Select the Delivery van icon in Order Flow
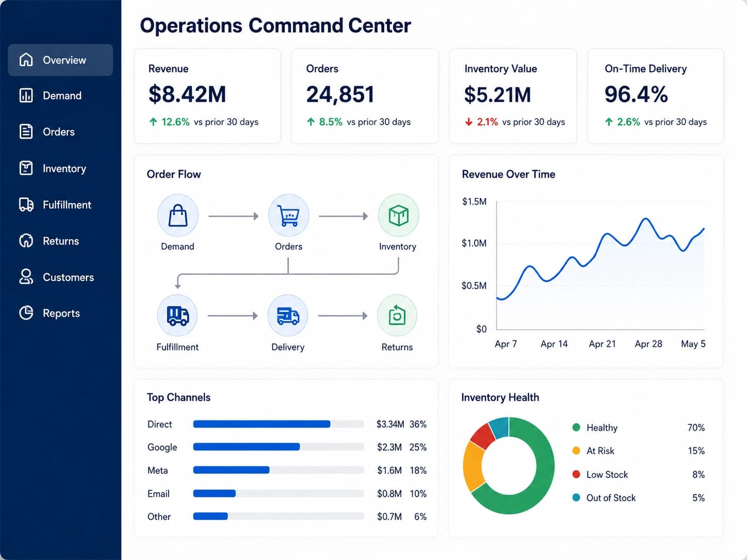 (288, 316)
